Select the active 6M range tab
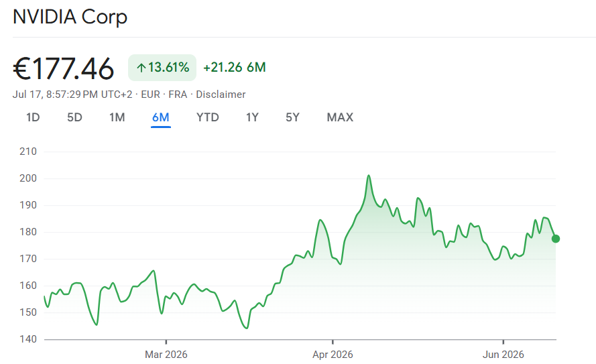Screen dimensions: 596x364 [x=161, y=117]
